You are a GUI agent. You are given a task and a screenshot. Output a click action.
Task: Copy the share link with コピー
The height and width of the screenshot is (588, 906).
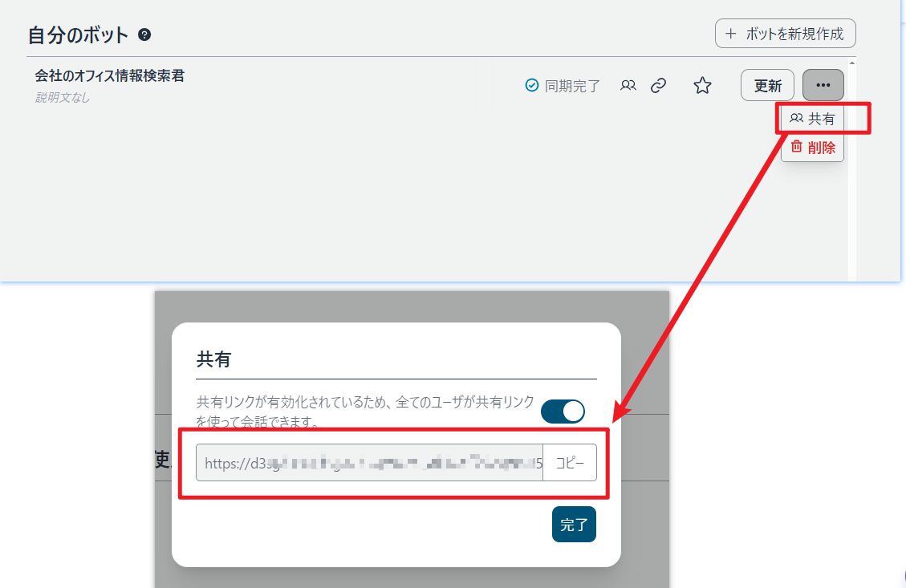point(570,463)
